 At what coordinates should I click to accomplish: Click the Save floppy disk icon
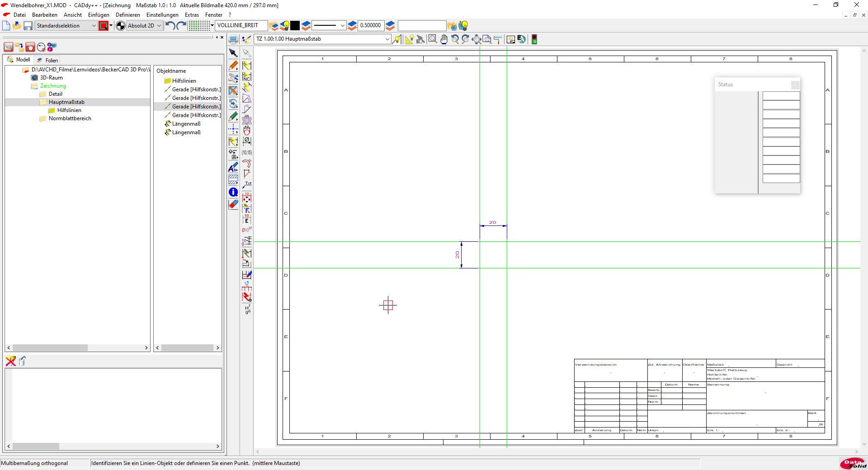click(28, 26)
